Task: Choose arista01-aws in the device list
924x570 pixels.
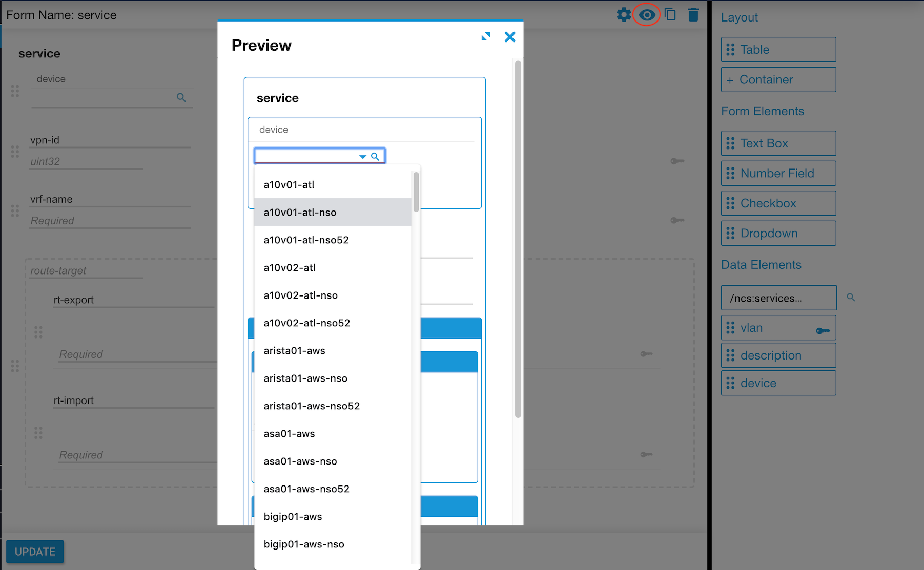Action: coord(333,350)
